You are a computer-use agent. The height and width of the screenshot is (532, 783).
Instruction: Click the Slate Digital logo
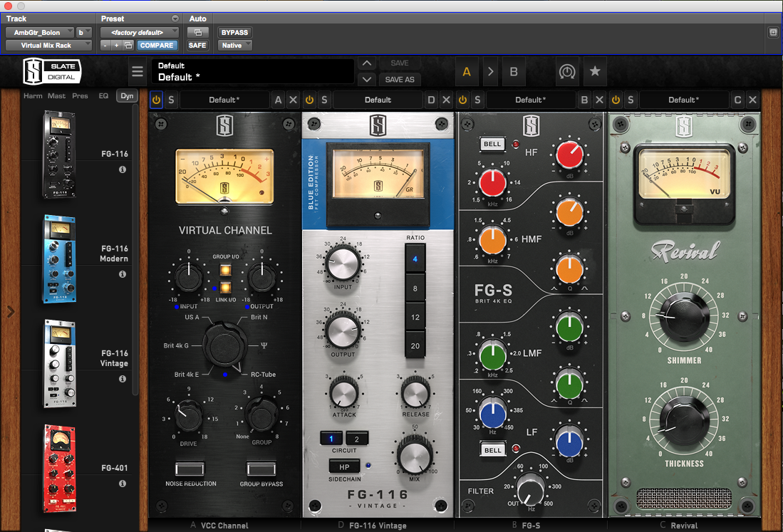pos(52,71)
